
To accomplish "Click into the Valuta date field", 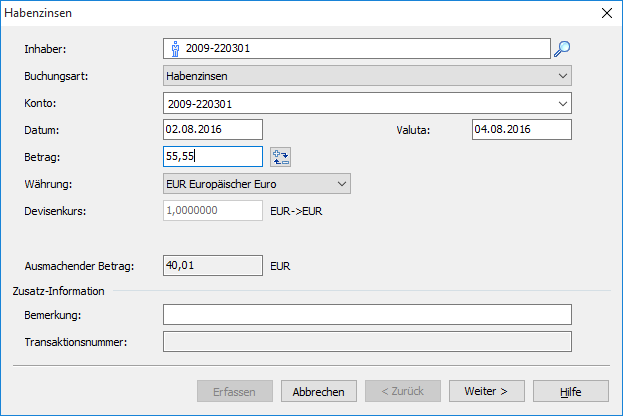I will click(519, 129).
